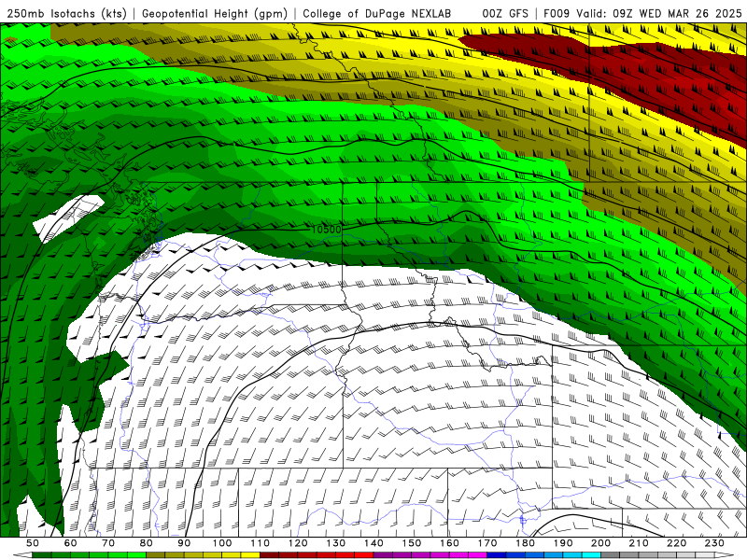The image size is (747, 560).
Task: Click the cyan swatch just before 200
Action: 591,555
